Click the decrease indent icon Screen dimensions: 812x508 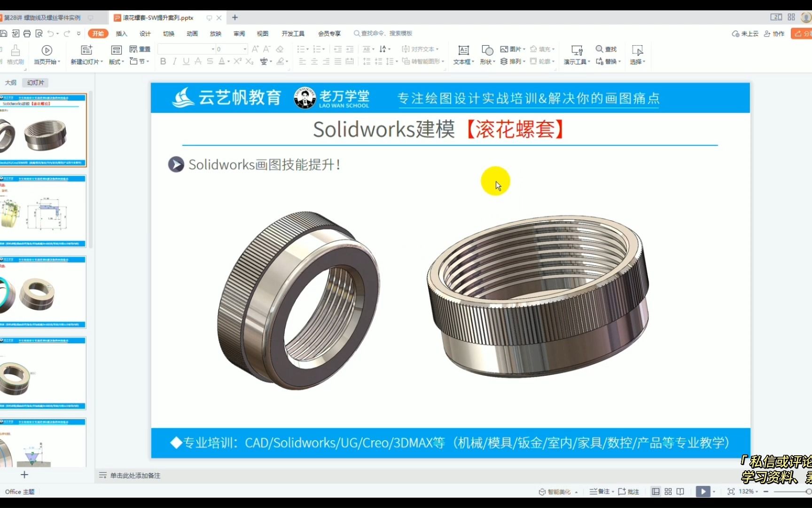click(337, 49)
